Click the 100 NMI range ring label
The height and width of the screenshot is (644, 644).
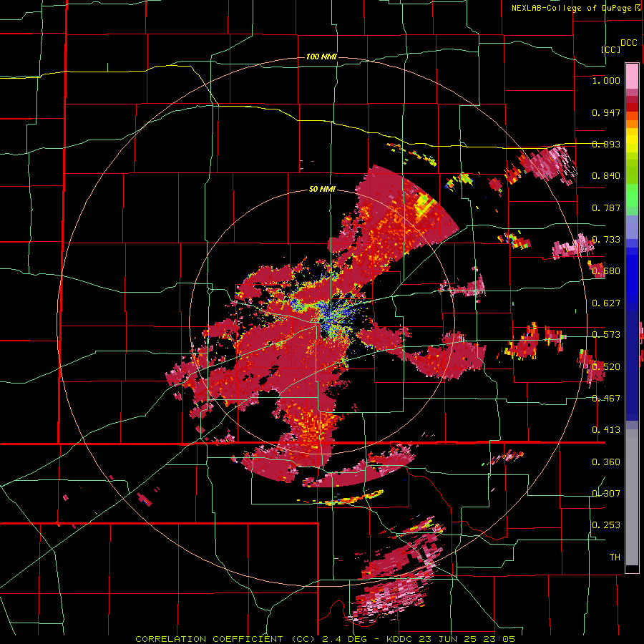tap(321, 57)
